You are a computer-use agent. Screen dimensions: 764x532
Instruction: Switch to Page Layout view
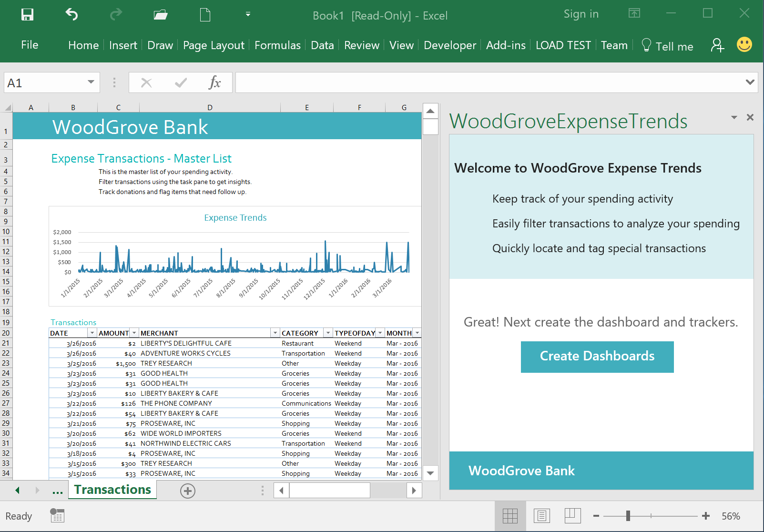tap(541, 516)
